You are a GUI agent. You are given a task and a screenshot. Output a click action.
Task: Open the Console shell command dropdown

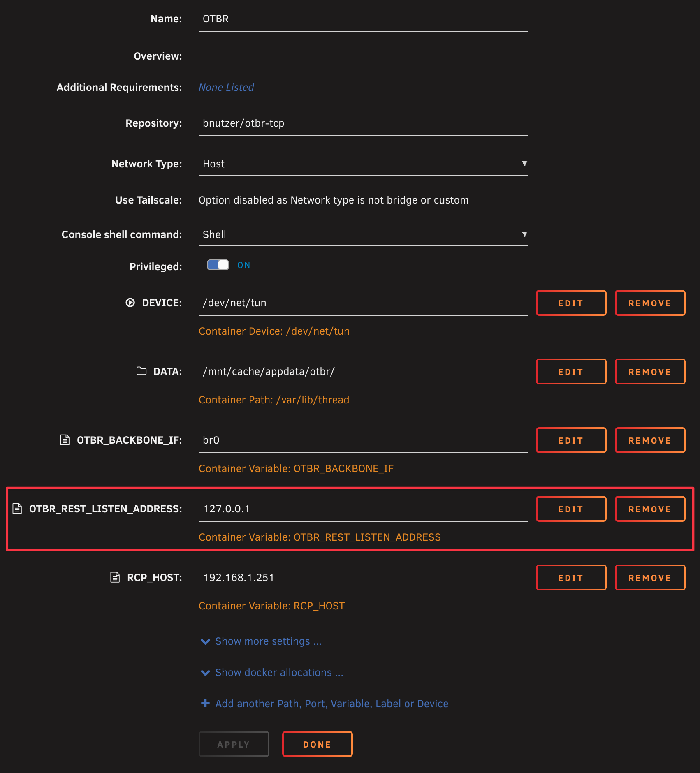point(363,235)
